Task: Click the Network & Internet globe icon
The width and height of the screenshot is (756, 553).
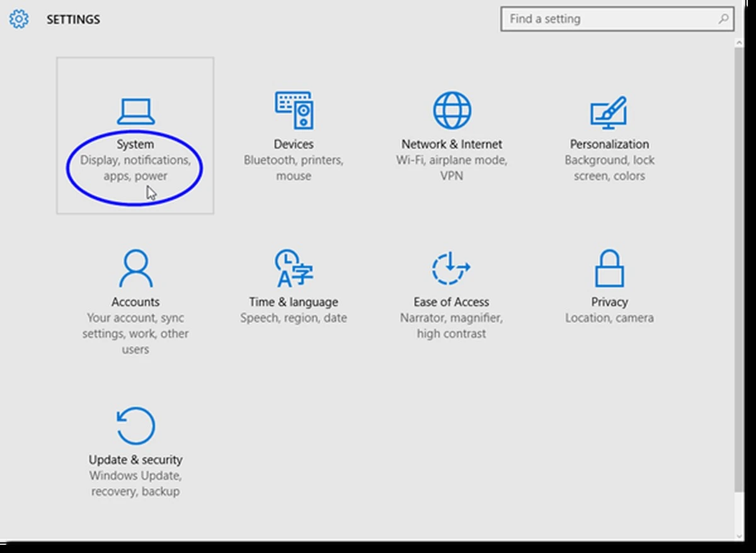Action: (452, 111)
